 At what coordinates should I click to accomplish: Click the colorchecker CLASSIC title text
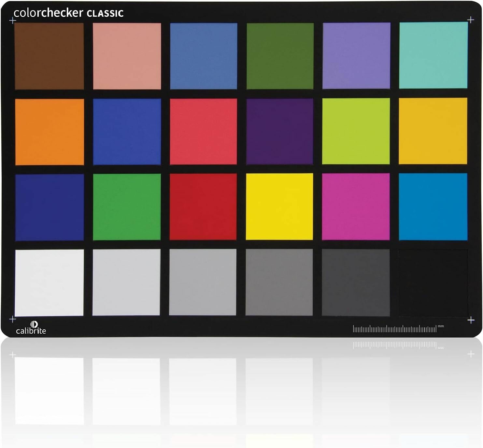click(x=68, y=13)
